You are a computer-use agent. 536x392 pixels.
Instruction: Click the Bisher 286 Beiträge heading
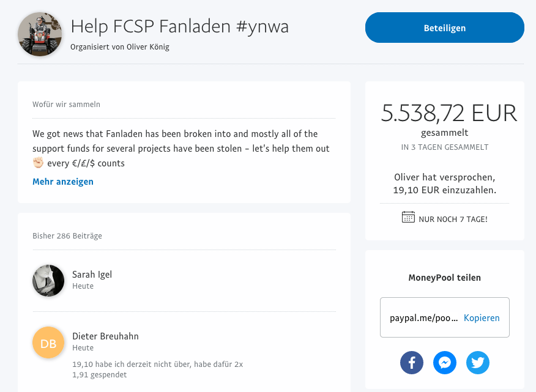(x=67, y=236)
